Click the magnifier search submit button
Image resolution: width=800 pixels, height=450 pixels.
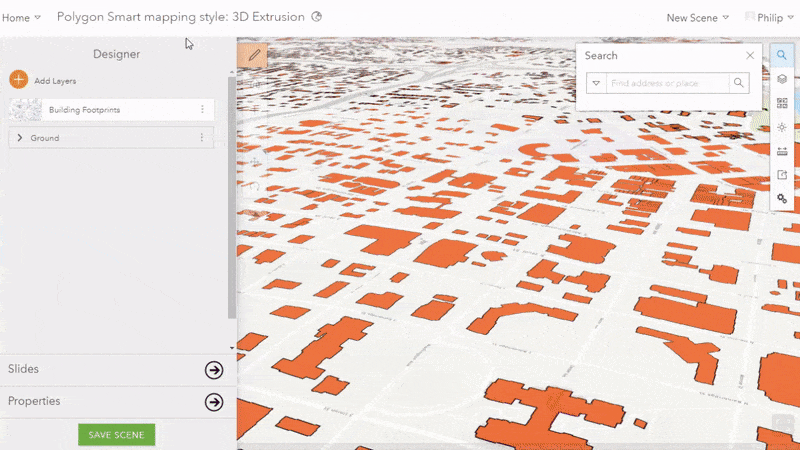coord(738,83)
